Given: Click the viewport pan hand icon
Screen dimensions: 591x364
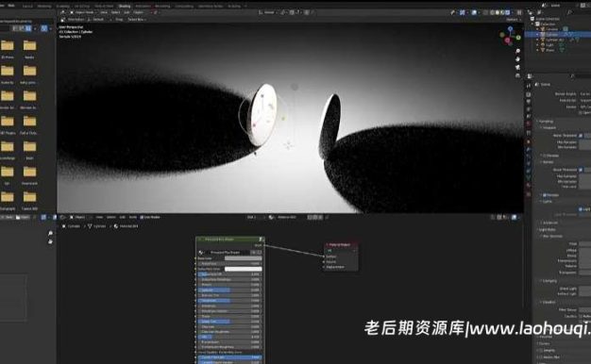Looking at the screenshot, I should tap(518, 58).
